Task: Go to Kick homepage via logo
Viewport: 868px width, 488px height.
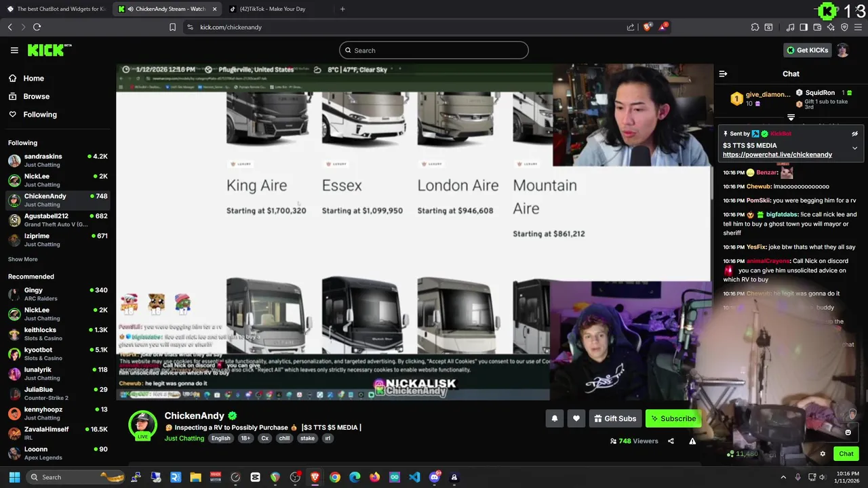Action: tap(50, 50)
